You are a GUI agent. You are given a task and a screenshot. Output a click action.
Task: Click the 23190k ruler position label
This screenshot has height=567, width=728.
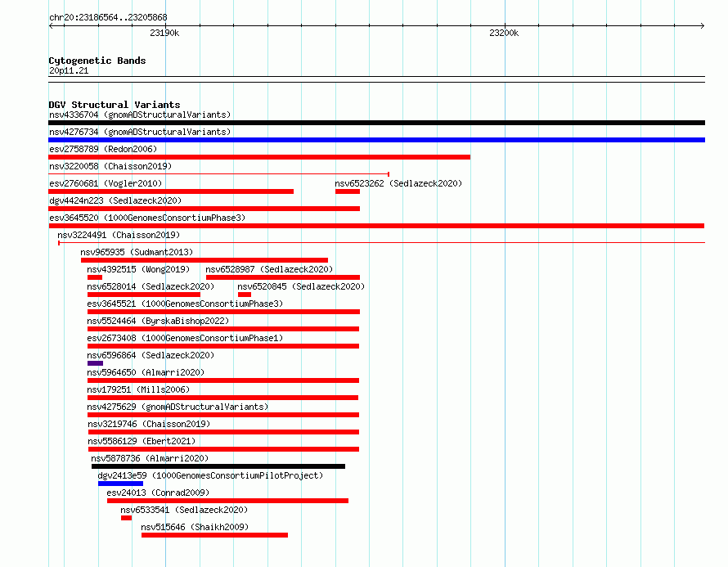(164, 34)
